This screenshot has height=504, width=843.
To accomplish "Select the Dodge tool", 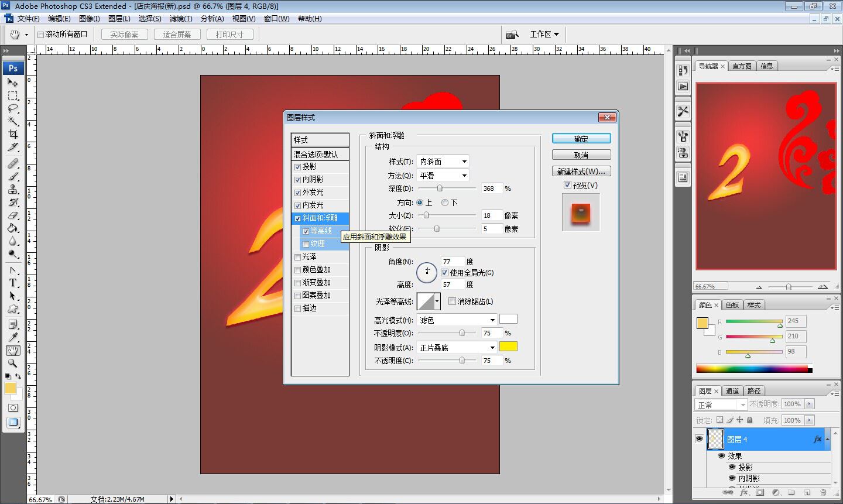I will 13,253.
